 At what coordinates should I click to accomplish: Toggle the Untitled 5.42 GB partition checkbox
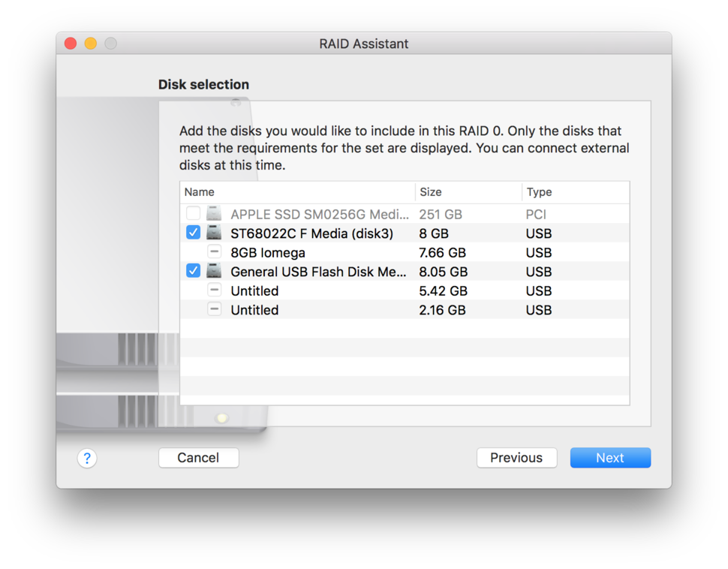(214, 291)
